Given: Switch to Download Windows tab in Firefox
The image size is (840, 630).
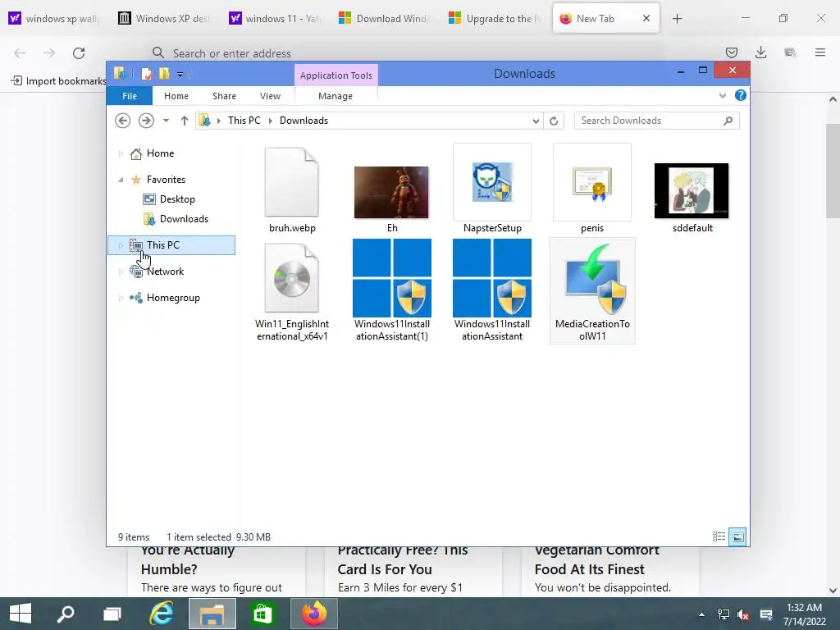Looking at the screenshot, I should click(385, 19).
